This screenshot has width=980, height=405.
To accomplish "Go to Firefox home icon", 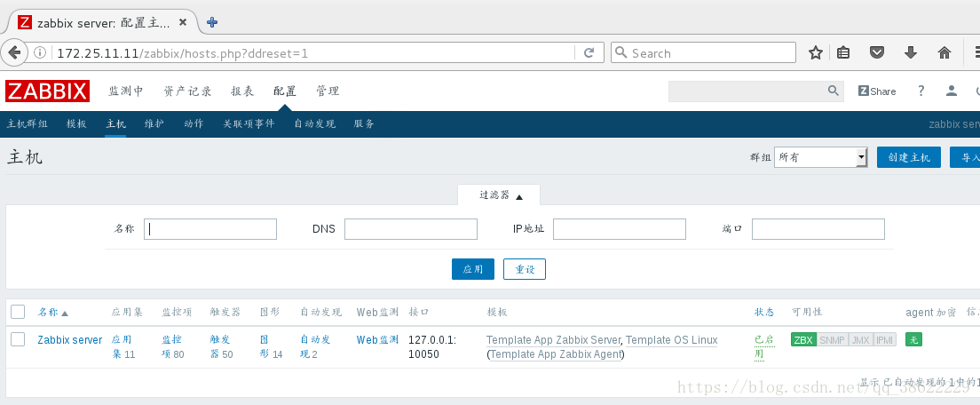I will (944, 53).
